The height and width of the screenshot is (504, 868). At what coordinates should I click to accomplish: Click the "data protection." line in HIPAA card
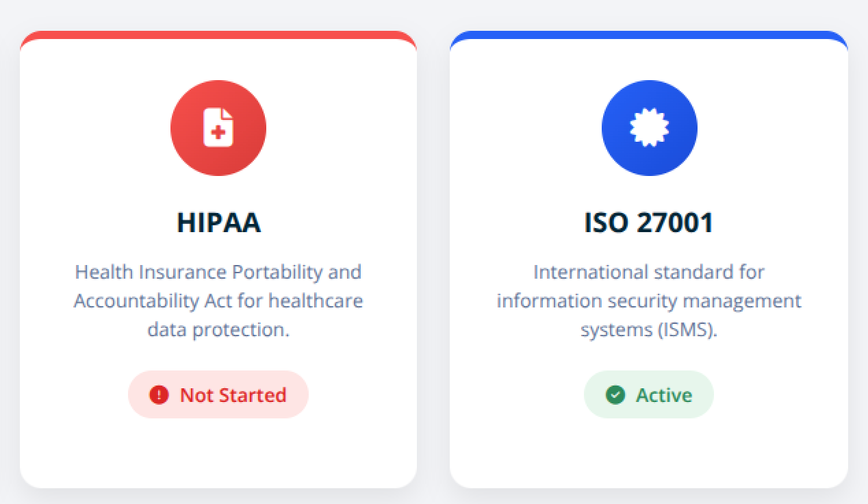click(x=218, y=329)
